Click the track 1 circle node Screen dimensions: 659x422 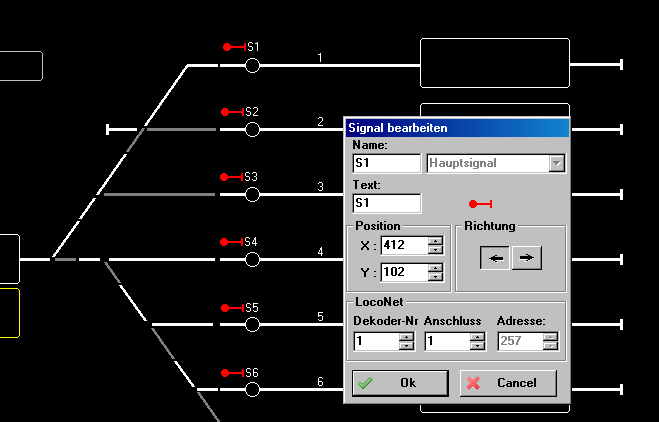[x=252, y=65]
